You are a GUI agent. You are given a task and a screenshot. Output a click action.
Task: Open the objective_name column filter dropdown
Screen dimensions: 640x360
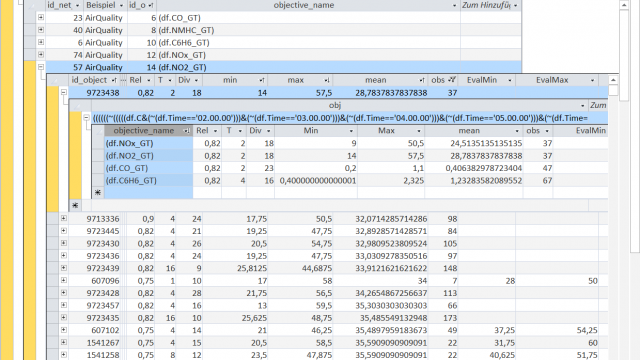pos(454,6)
